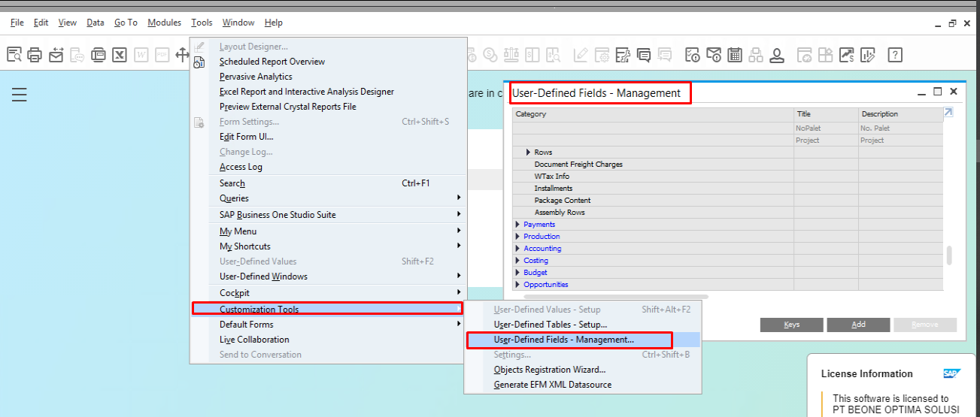Image resolution: width=980 pixels, height=417 pixels.
Task: Open the Data menu
Action: click(x=96, y=23)
